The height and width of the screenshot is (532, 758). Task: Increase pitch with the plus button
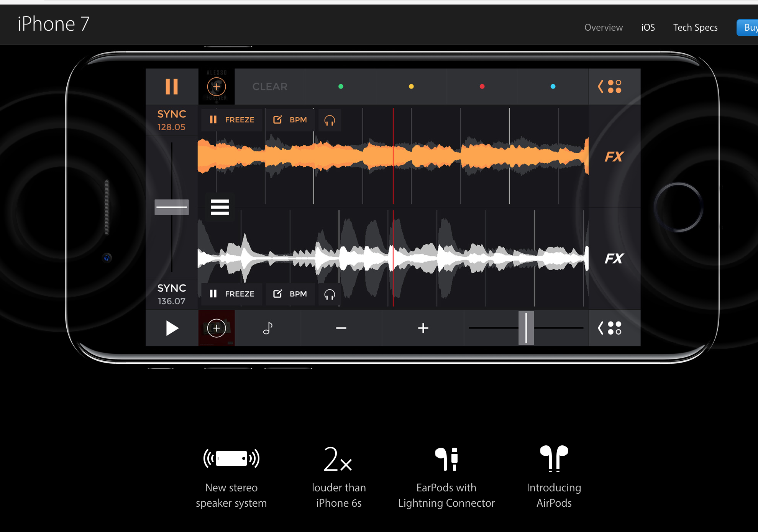[423, 328]
